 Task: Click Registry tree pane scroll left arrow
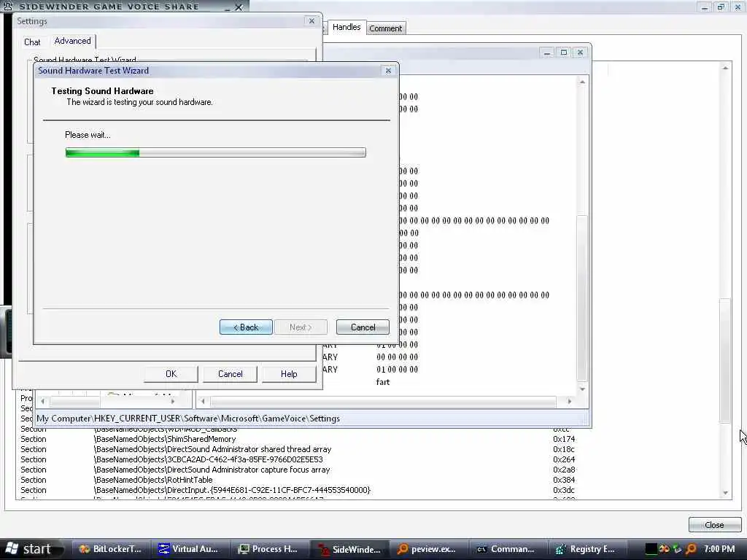[x=42, y=402]
